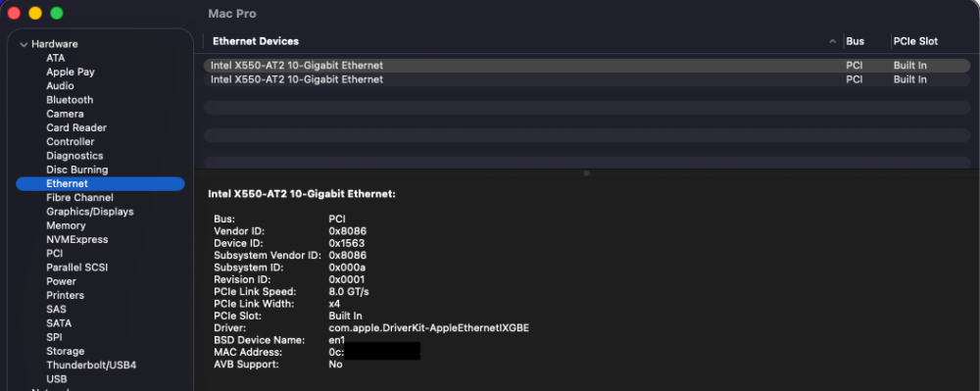Click Device ID value 0x1563
This screenshot has width=980, height=391.
(x=347, y=243)
